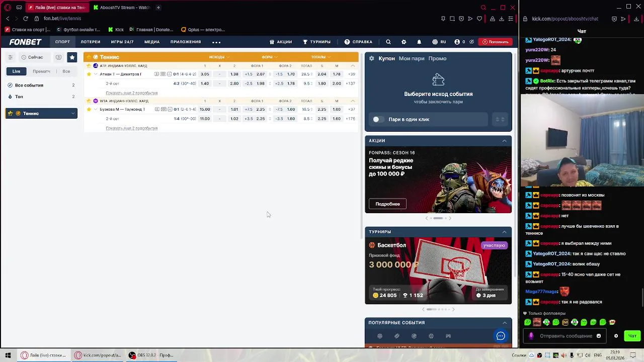The height and width of the screenshot is (362, 644).
Task: Expand Бузкова — Таунсенд match chevron
Action: coord(96,110)
